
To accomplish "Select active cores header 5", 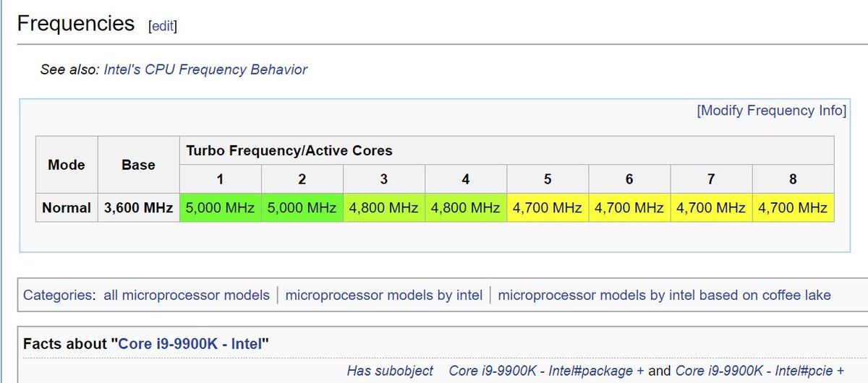I will coord(548,179).
